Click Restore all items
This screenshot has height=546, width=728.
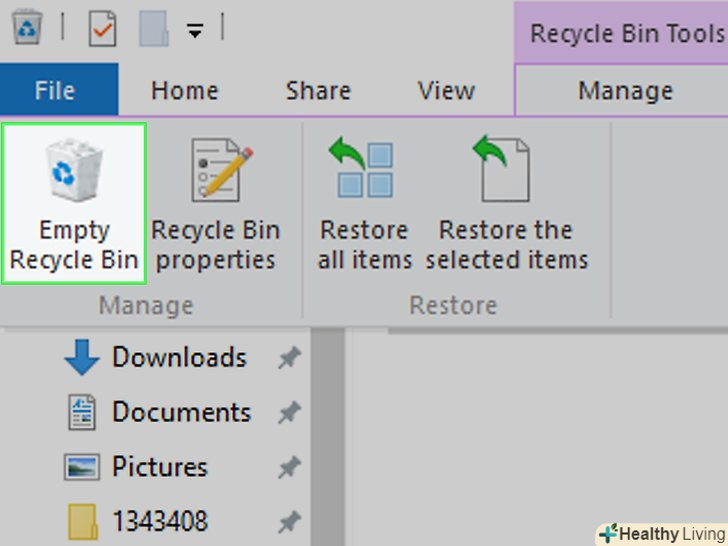[365, 203]
